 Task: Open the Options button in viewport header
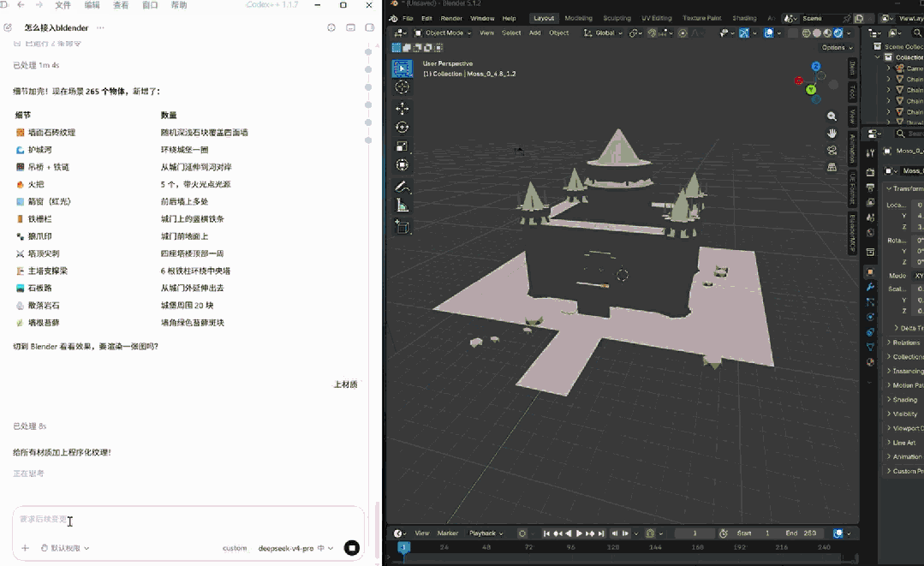coord(837,47)
